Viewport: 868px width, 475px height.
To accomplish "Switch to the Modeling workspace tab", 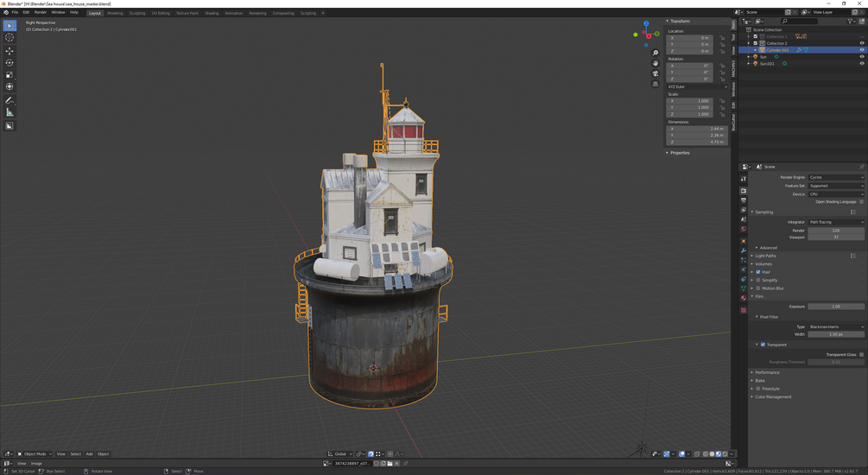I will [115, 13].
